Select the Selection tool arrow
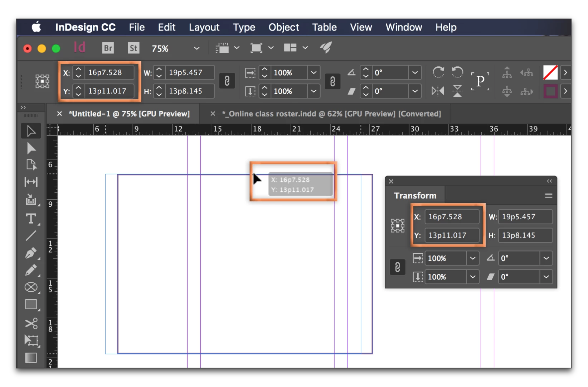This screenshot has height=387, width=588. 31,131
